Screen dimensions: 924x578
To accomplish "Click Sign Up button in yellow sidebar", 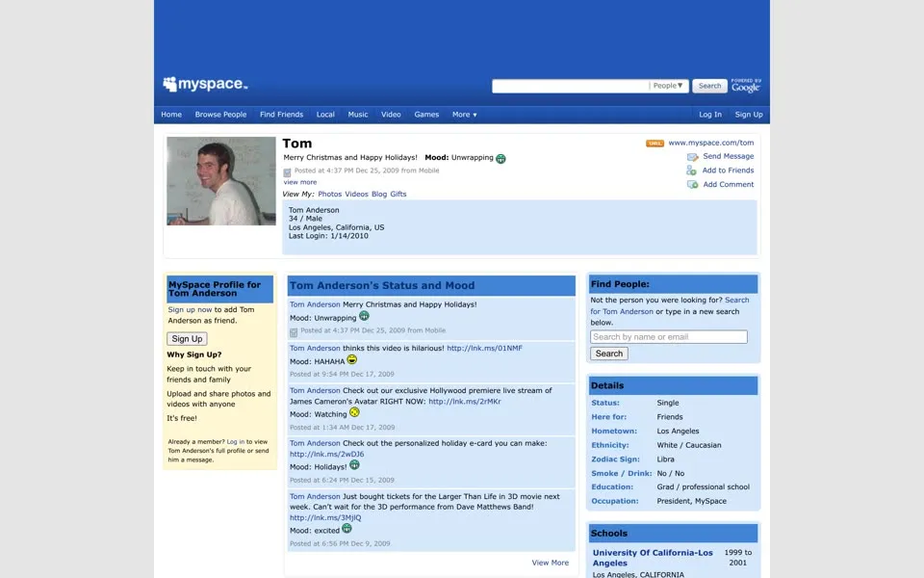I will [x=187, y=338].
